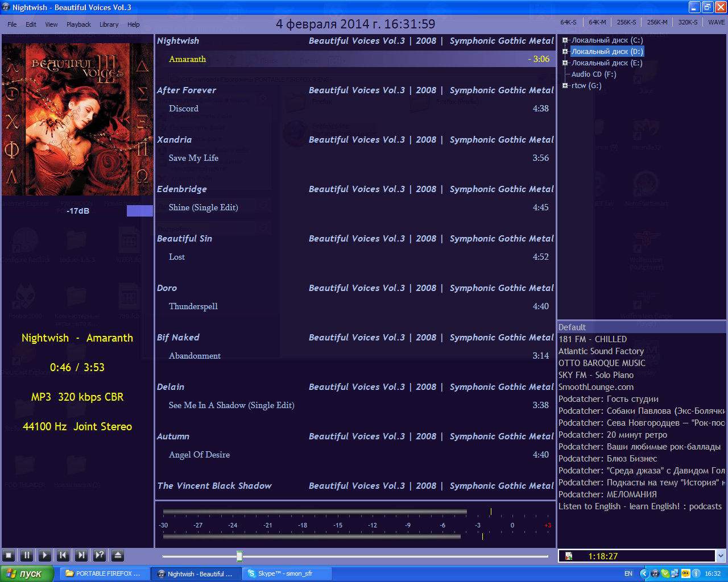Viewport: 728px width, 582px height.
Task: Open the Playback menu
Action: (x=78, y=24)
